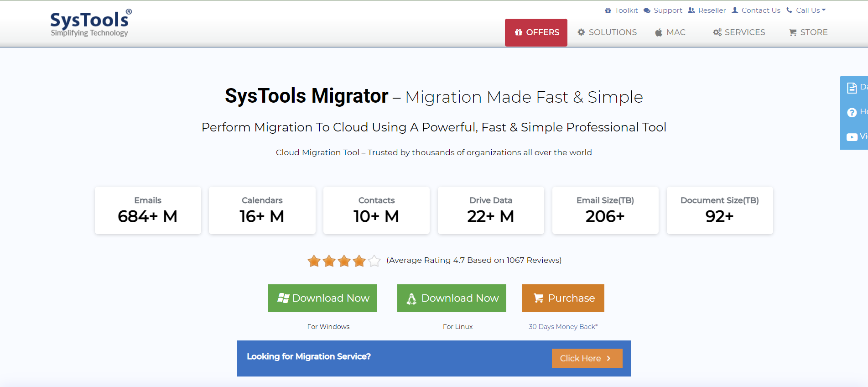This screenshot has width=868, height=387.
Task: Click the Drive Data 22+ M card
Action: click(491, 210)
